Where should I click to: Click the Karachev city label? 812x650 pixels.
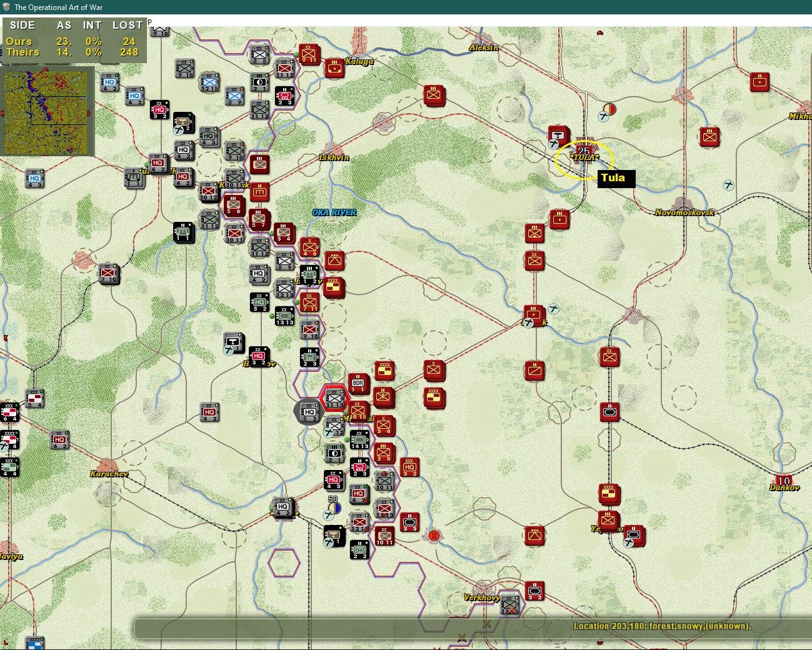tap(109, 474)
